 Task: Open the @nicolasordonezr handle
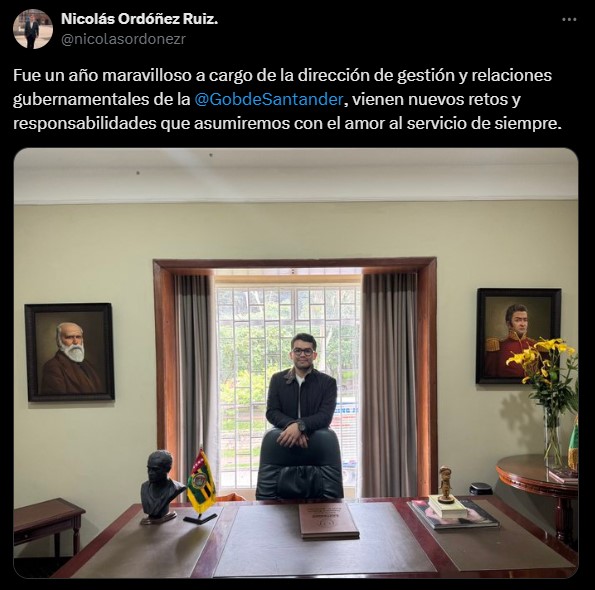pyautogui.click(x=123, y=39)
